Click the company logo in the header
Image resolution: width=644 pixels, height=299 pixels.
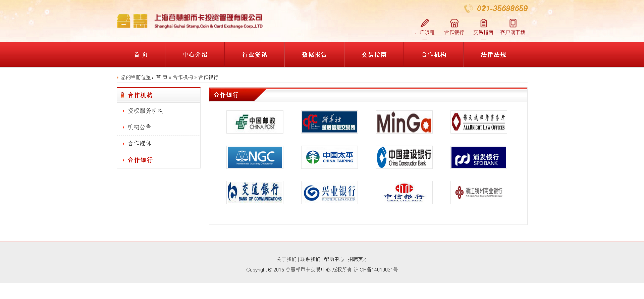point(190,21)
